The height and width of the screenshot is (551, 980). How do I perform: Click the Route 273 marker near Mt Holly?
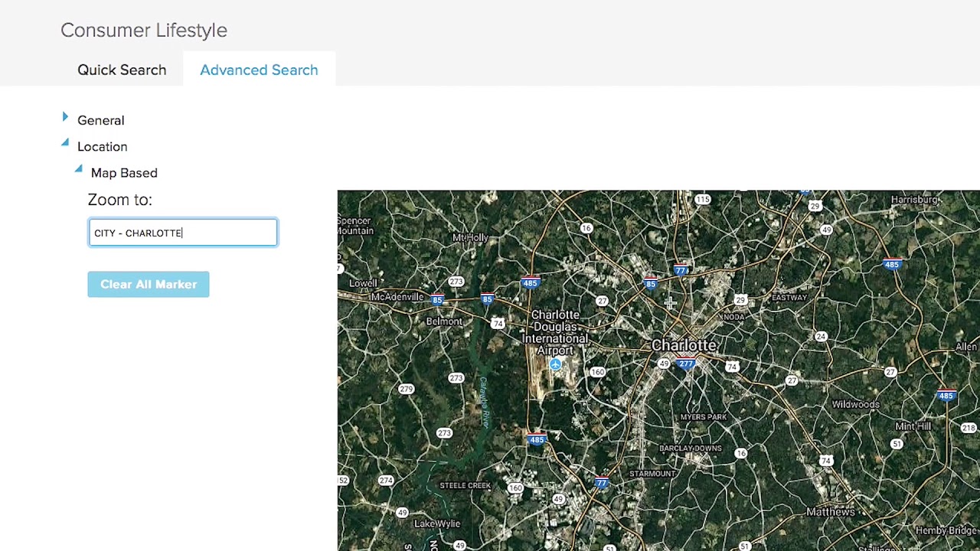coord(456,282)
